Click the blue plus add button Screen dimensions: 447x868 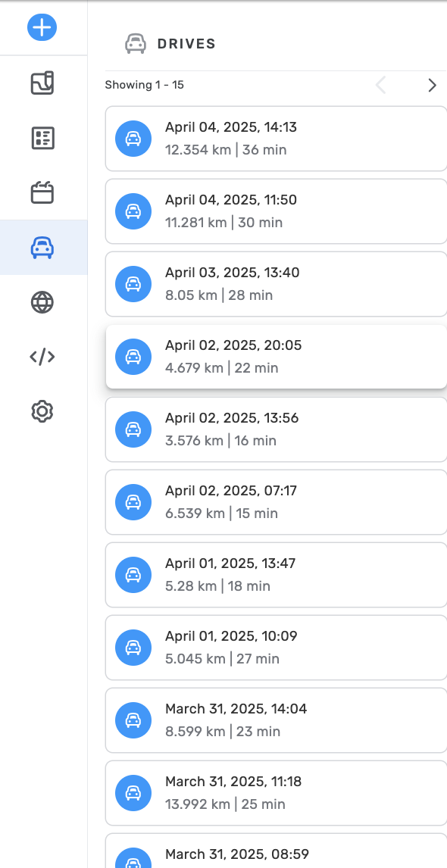[x=42, y=27]
